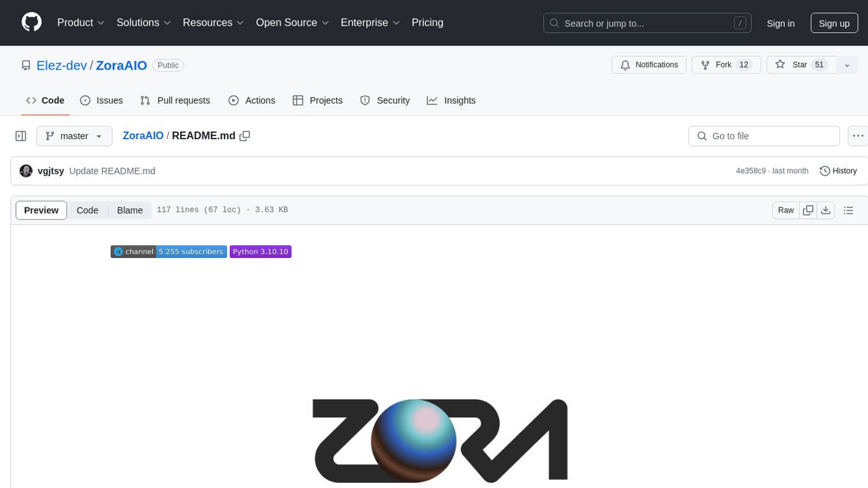868x488 pixels.
Task: Open the Pricing page
Action: click(428, 22)
